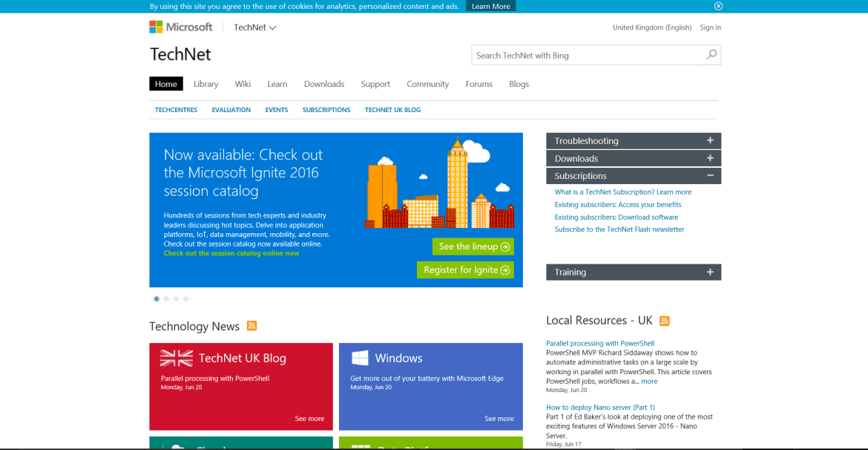Image resolution: width=868 pixels, height=450 pixels.
Task: Open the TechNet dropdown in the header
Action: [254, 27]
